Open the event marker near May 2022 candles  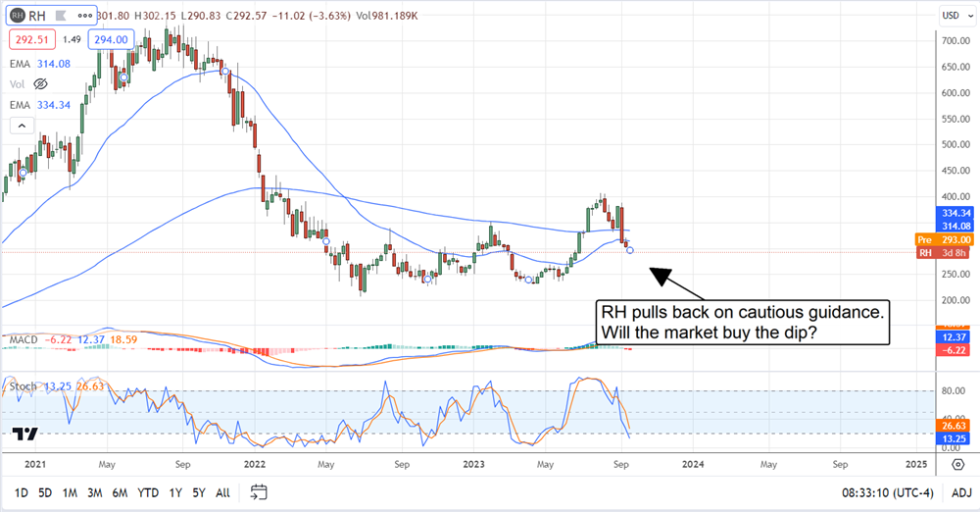point(325,241)
